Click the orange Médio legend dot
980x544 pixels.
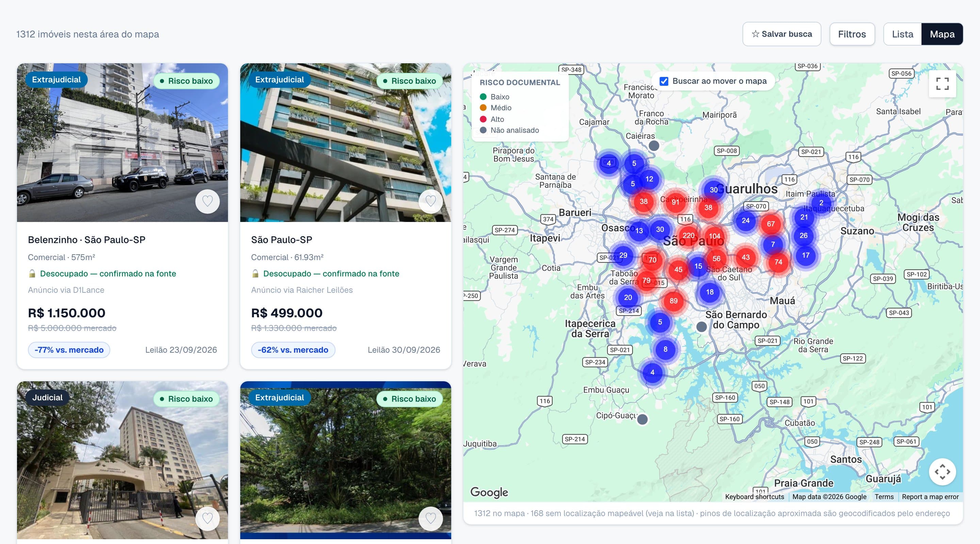pos(483,108)
